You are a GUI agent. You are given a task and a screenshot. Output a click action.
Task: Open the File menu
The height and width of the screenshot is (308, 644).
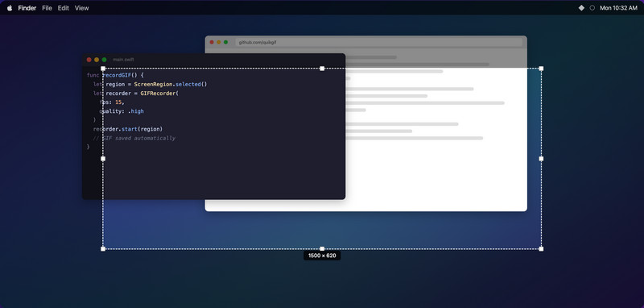[47, 8]
